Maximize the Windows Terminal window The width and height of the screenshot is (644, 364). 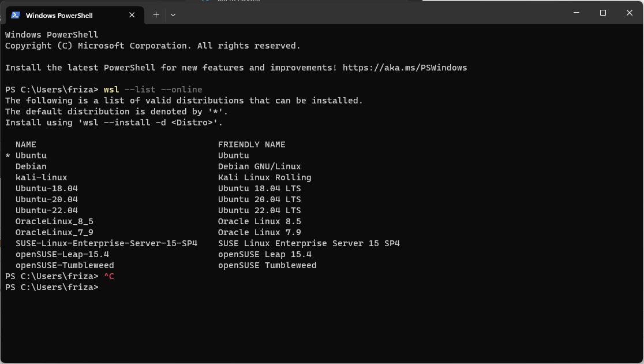click(602, 12)
